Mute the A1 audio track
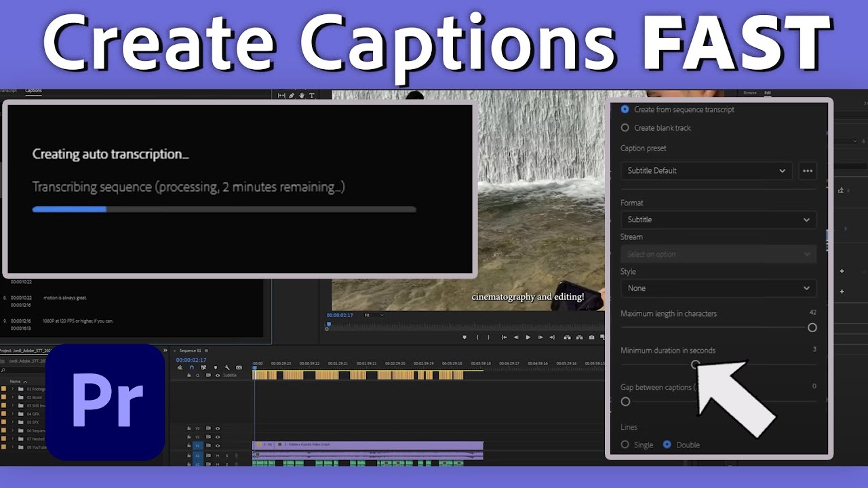This screenshot has width=868, height=488. [218, 455]
